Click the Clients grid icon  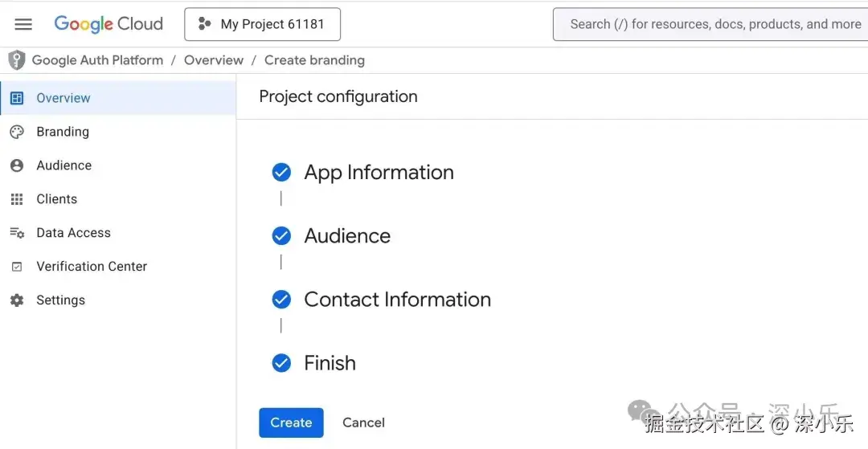tap(17, 199)
